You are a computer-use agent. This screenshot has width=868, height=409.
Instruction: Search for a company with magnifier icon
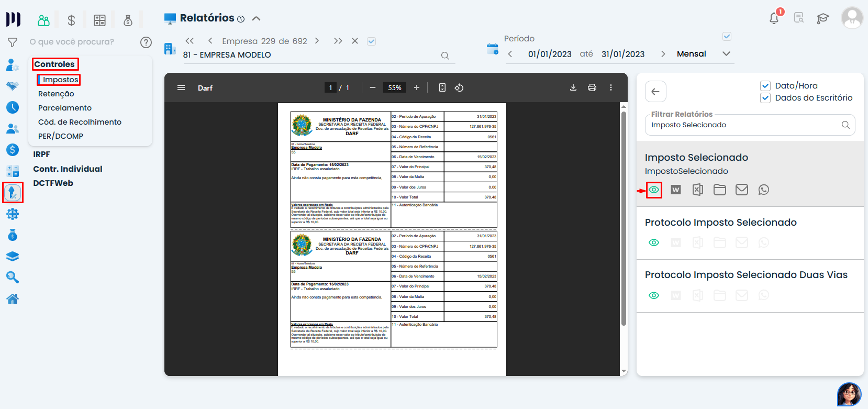tap(445, 56)
